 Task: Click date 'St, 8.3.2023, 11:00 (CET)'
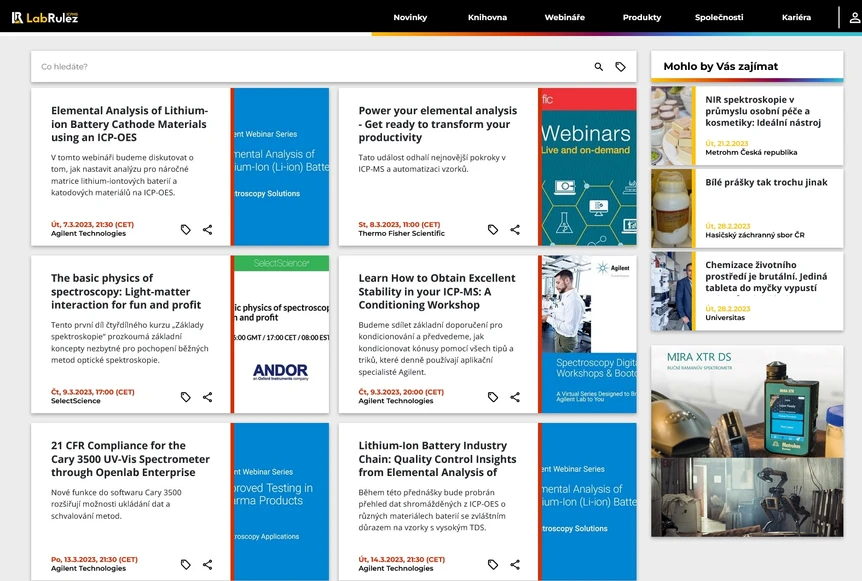[x=399, y=224]
